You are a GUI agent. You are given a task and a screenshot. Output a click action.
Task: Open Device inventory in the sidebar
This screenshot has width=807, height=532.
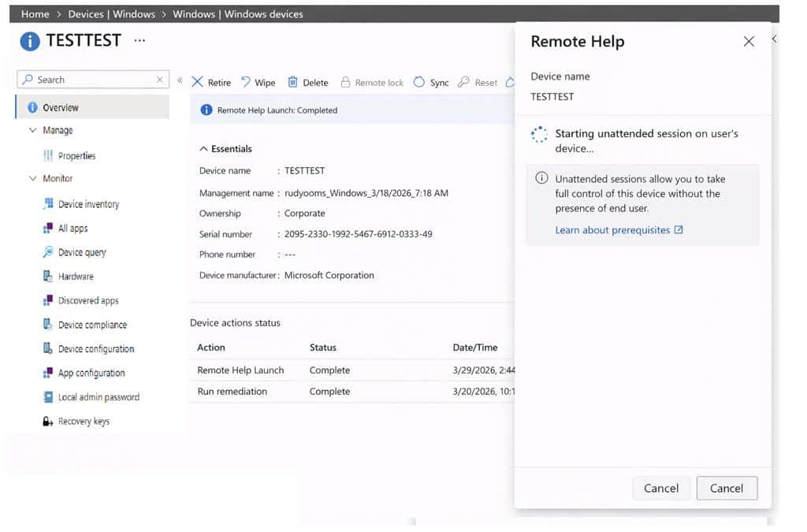coord(88,204)
